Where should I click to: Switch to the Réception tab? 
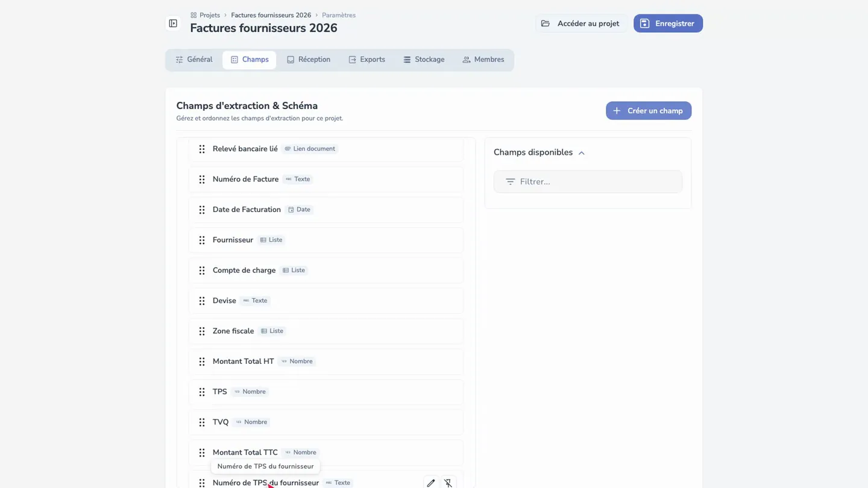pos(308,60)
